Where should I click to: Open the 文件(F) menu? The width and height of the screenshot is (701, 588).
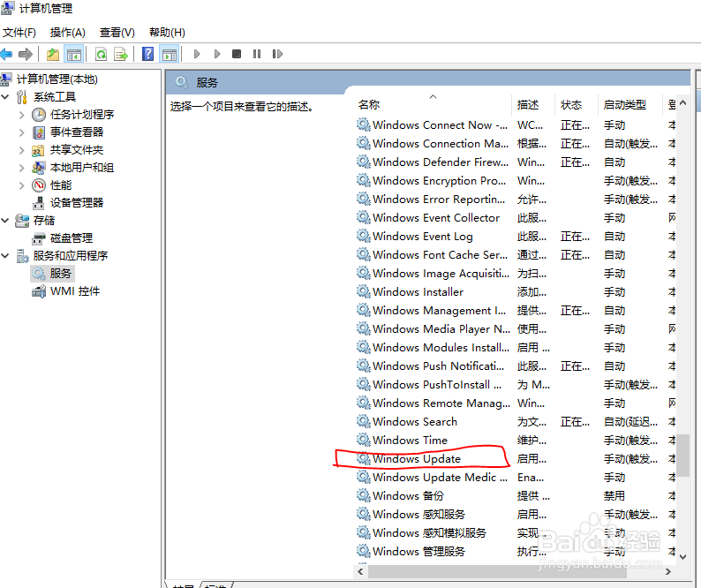19,33
